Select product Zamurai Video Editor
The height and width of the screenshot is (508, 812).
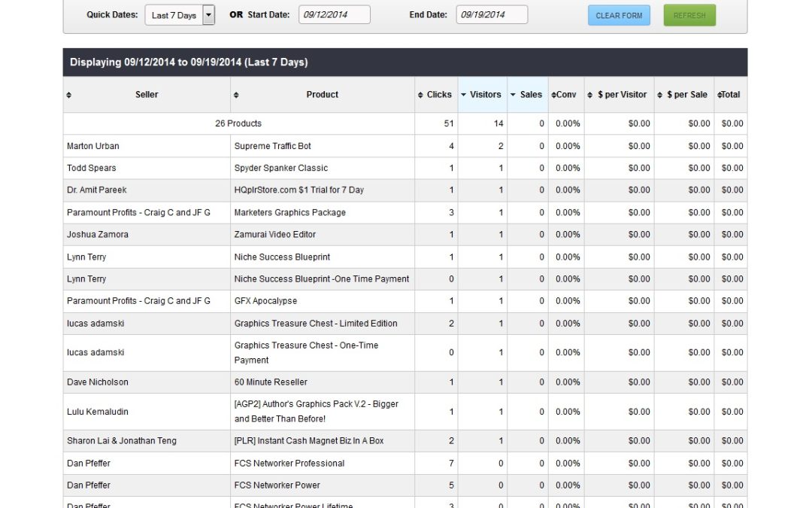click(274, 234)
